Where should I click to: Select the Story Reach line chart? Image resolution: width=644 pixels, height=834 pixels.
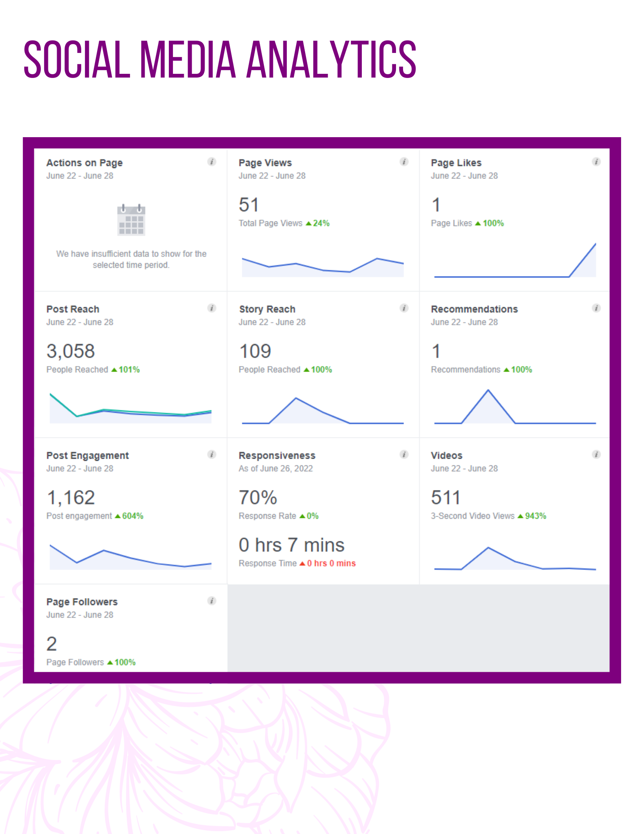323,411
